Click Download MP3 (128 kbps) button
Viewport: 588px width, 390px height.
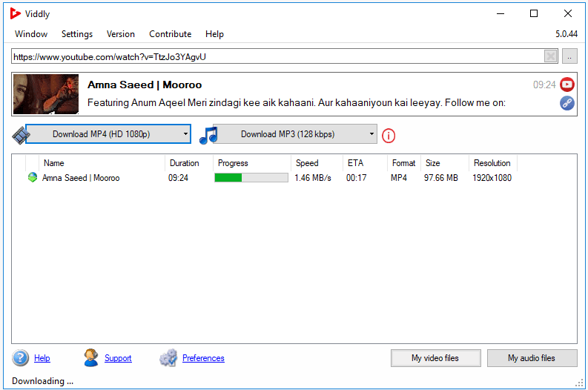288,134
